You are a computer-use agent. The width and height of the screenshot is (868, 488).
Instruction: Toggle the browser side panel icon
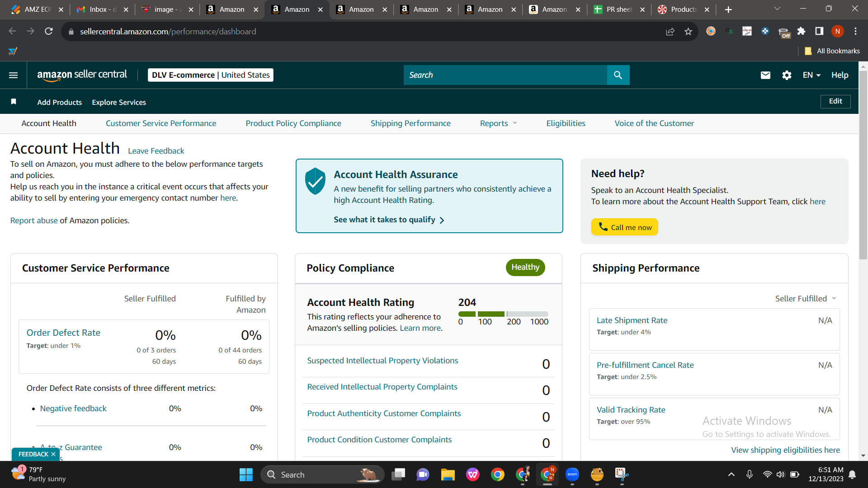(819, 31)
